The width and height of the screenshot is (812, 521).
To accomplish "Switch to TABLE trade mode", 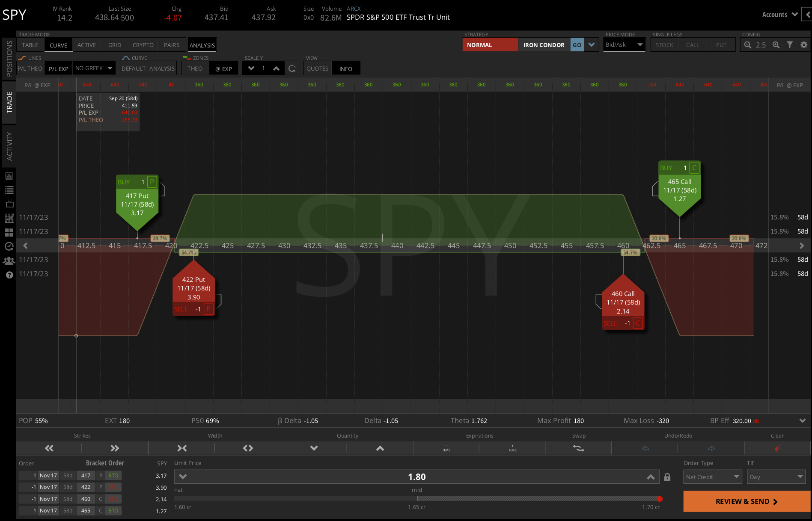I will [30, 45].
